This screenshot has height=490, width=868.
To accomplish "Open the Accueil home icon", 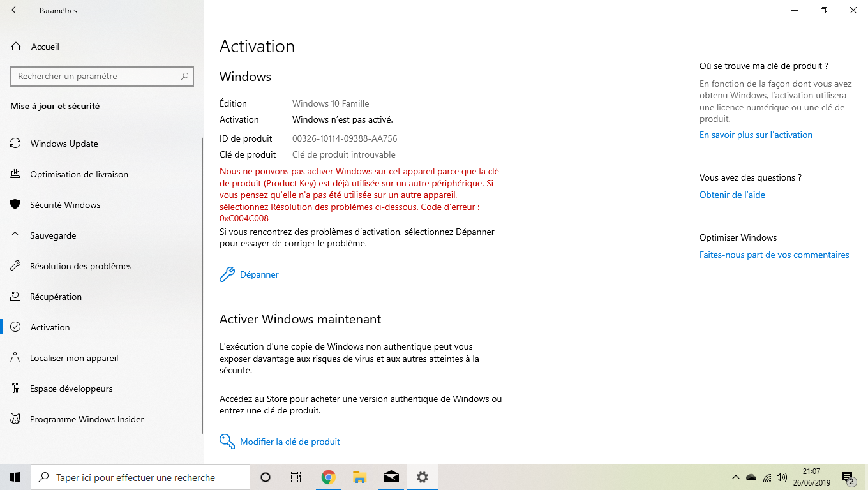I will click(x=16, y=47).
